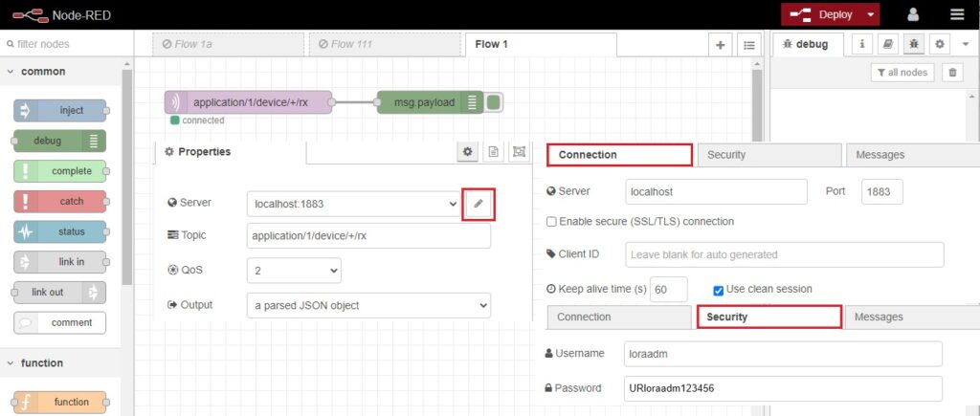Open the configuration nodes gear icon
The height and width of the screenshot is (416, 980).
tap(940, 44)
